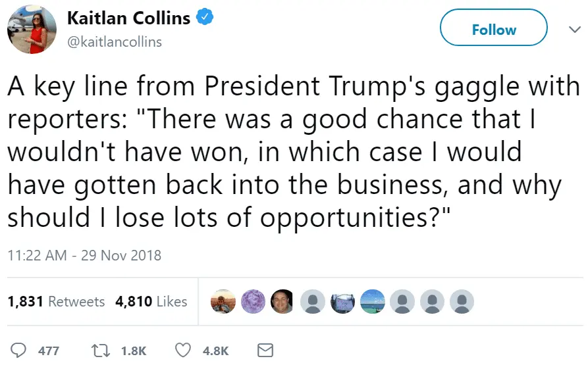Open the 11:22 AM - 29 Nov 2018 timestamp
The width and height of the screenshot is (588, 365).
coord(84,255)
